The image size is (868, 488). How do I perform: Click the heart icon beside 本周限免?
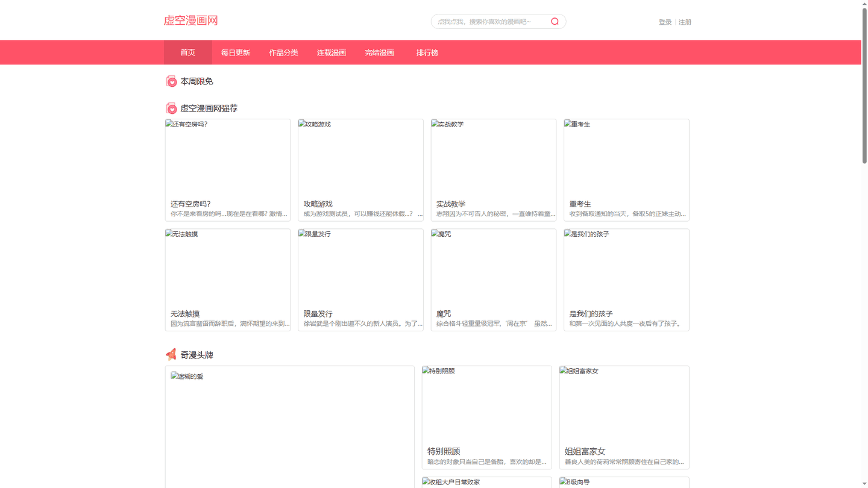coord(171,81)
